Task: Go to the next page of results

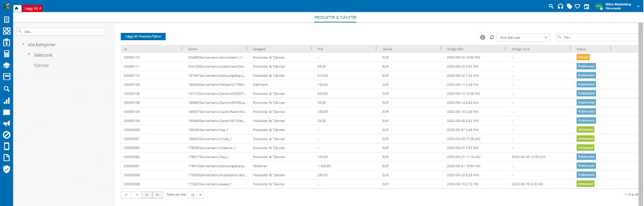Action: (147, 195)
